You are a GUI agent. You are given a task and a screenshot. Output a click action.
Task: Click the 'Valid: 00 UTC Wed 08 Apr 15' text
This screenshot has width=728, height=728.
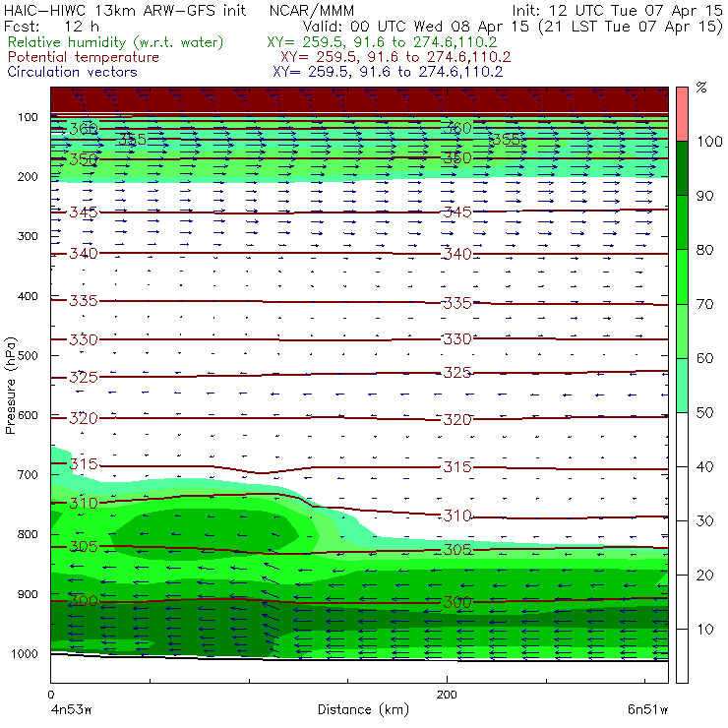[x=416, y=26]
